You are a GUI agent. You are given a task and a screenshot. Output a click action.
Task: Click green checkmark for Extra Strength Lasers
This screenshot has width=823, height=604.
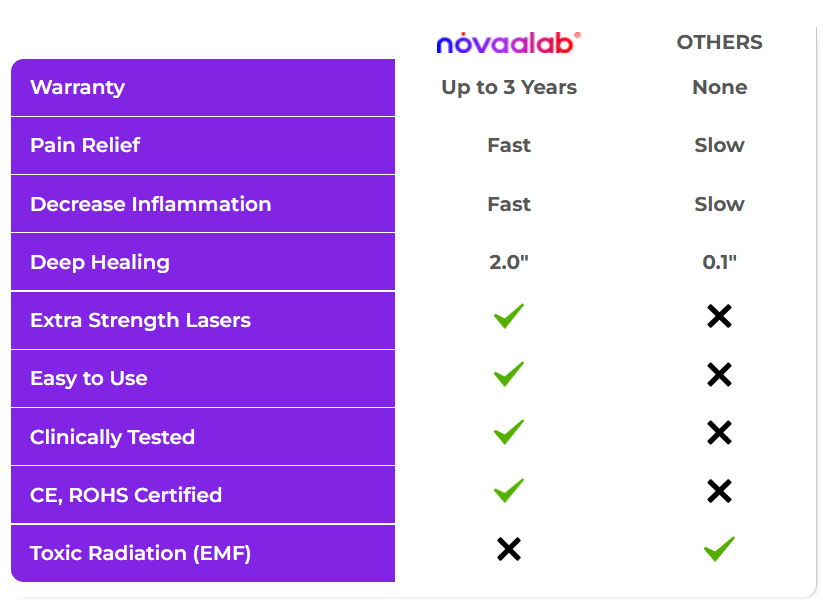click(x=509, y=316)
